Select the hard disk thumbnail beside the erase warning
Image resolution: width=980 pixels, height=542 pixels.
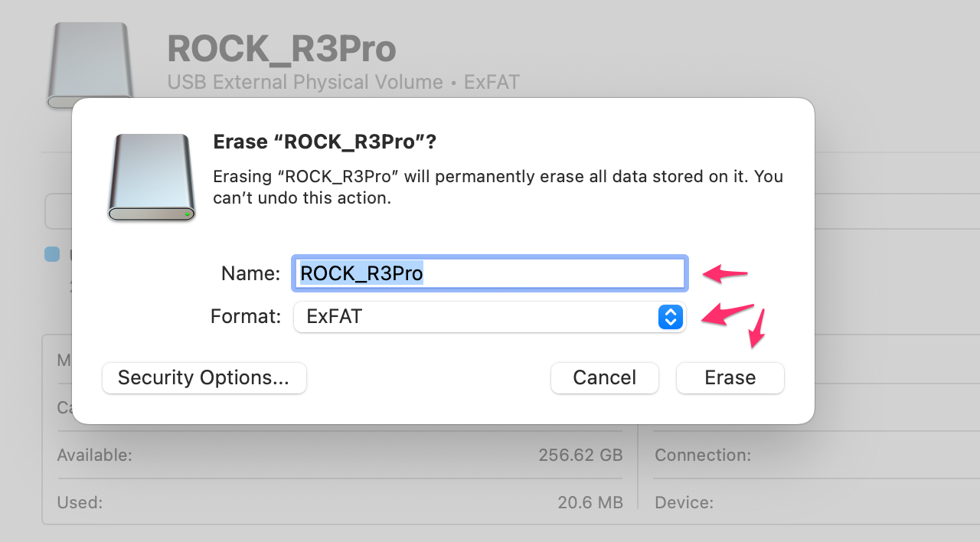pyautogui.click(x=151, y=177)
